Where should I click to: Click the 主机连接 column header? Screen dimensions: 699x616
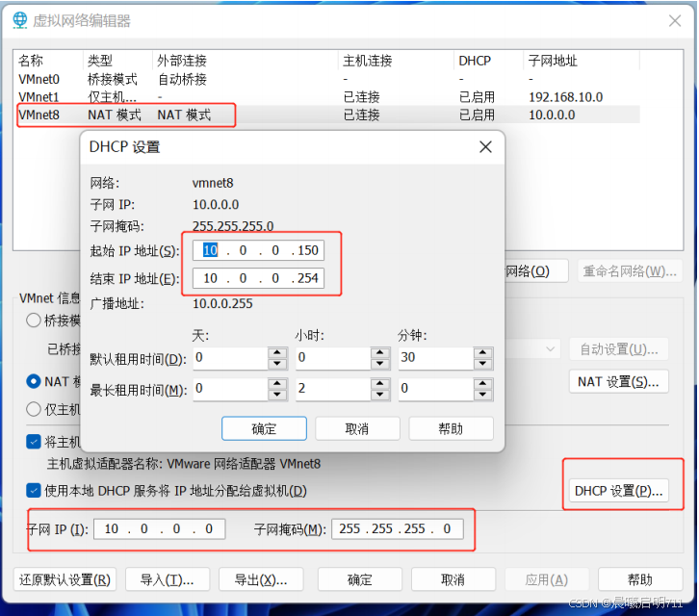point(368,61)
